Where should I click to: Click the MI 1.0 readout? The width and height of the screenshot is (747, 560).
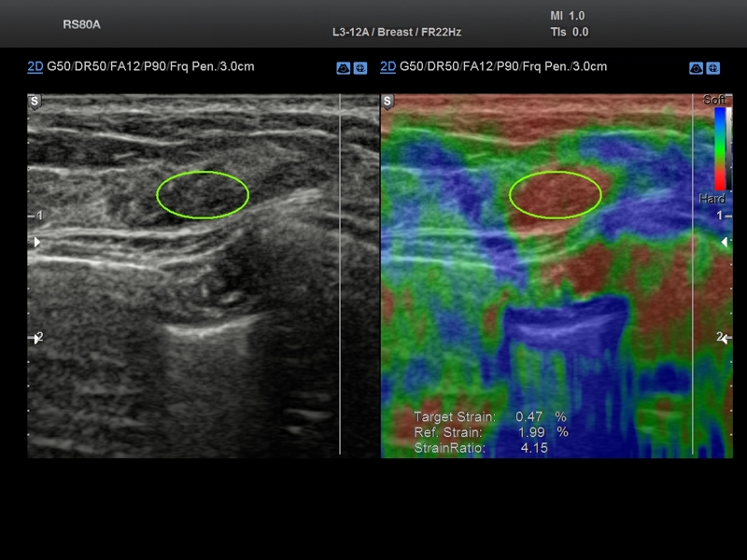point(568,16)
